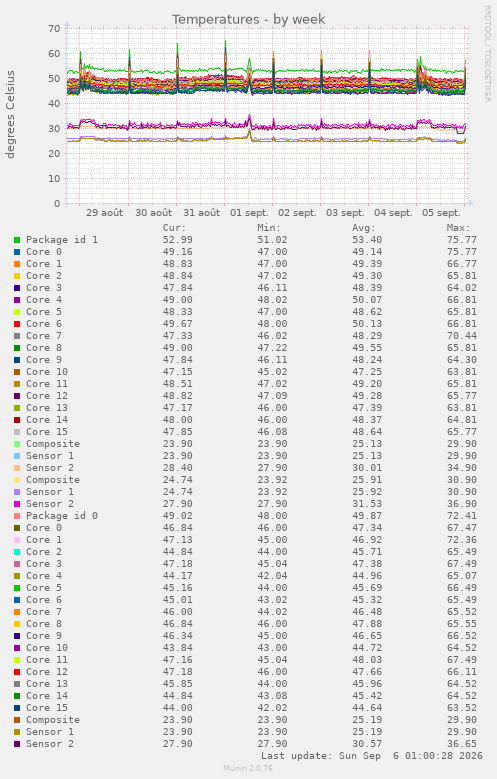Click the 'Max:' column header
Image resolution: width=497 pixels, height=779 pixels.
click(x=458, y=228)
